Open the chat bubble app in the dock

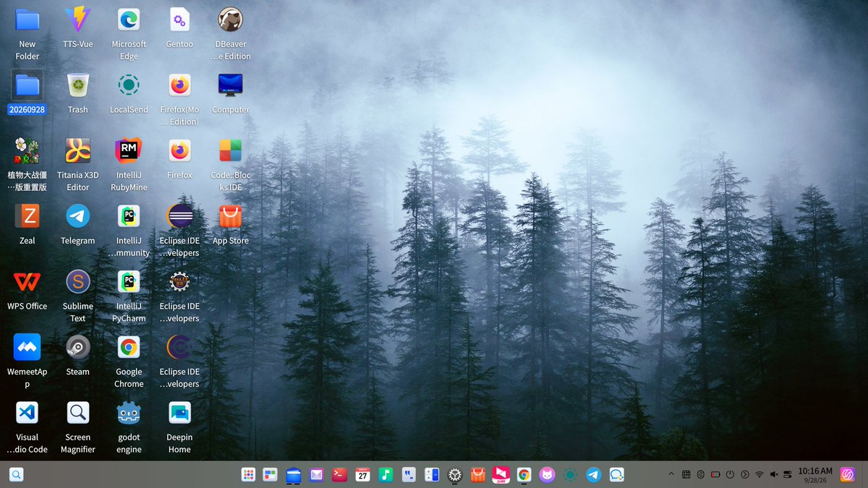[616, 475]
